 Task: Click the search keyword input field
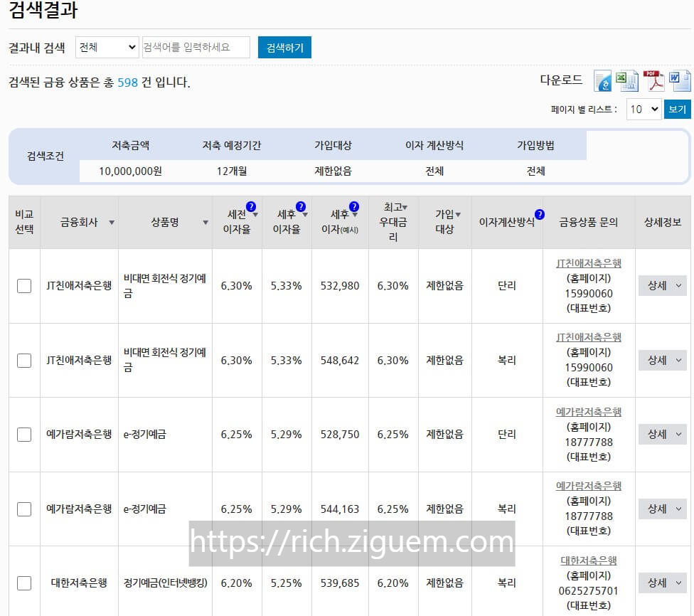(196, 47)
